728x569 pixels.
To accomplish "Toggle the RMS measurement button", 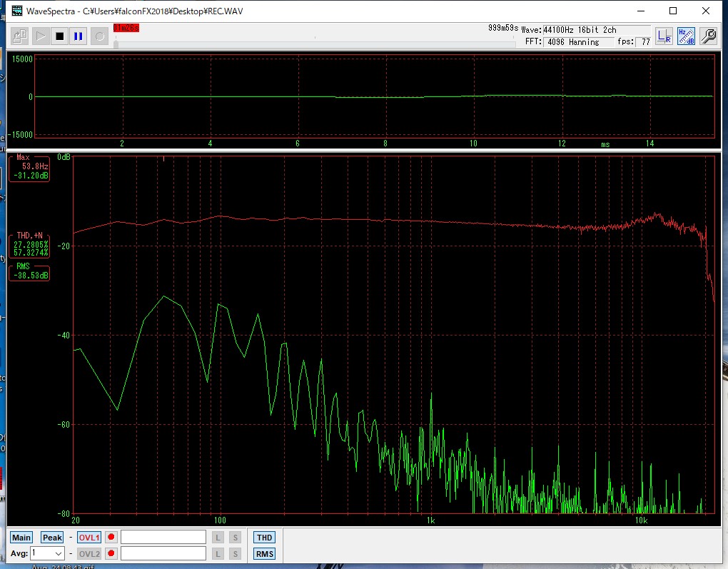I will (264, 554).
